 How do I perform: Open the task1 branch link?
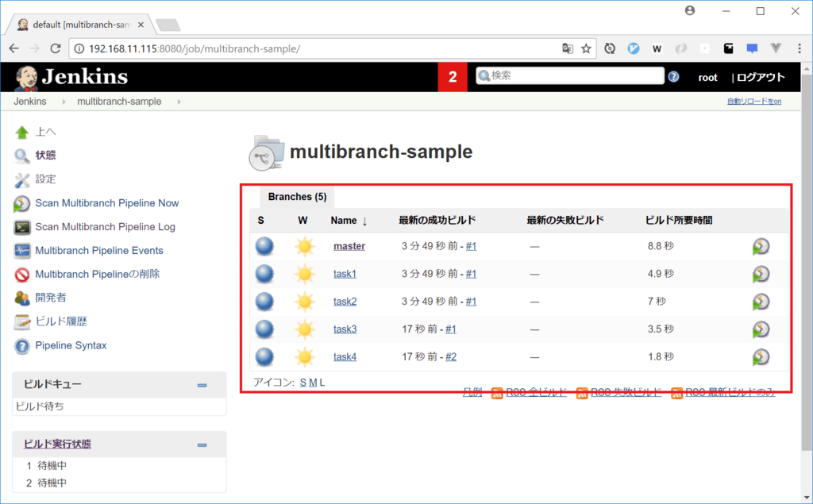pos(345,274)
